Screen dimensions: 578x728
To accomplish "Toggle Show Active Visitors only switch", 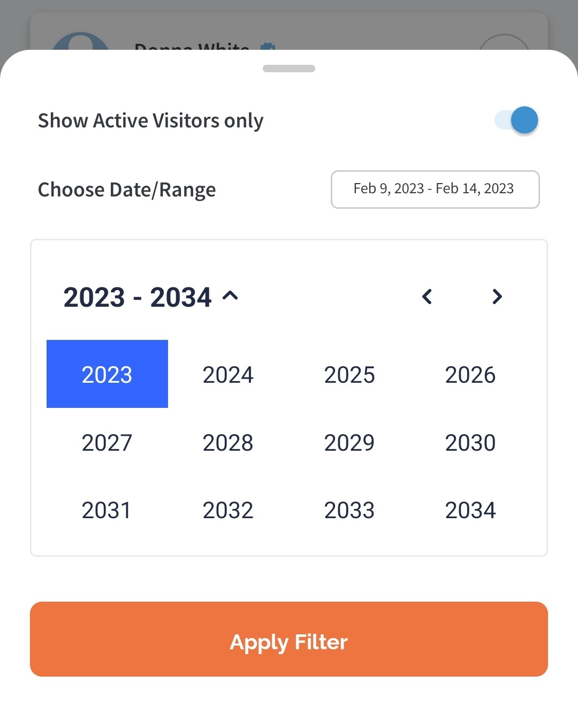I will (516, 120).
